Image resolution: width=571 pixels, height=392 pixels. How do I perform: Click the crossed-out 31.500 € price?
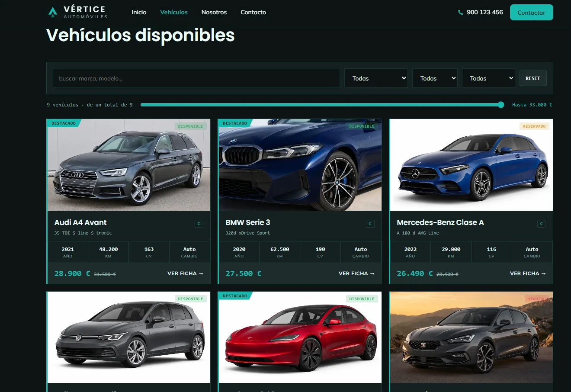[105, 274]
